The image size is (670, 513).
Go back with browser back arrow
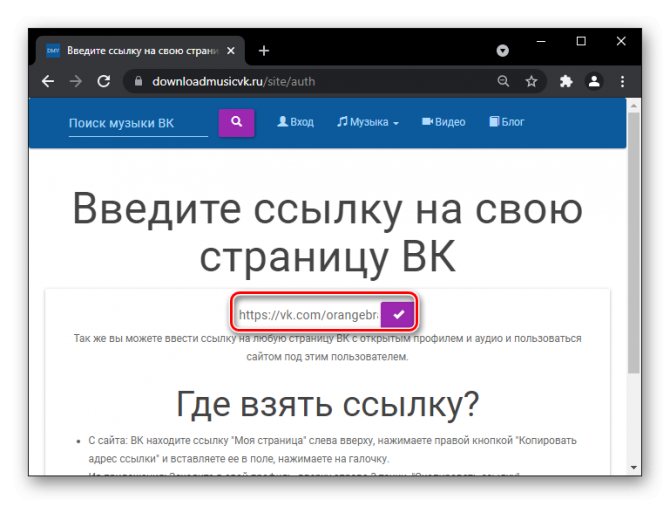(x=48, y=81)
